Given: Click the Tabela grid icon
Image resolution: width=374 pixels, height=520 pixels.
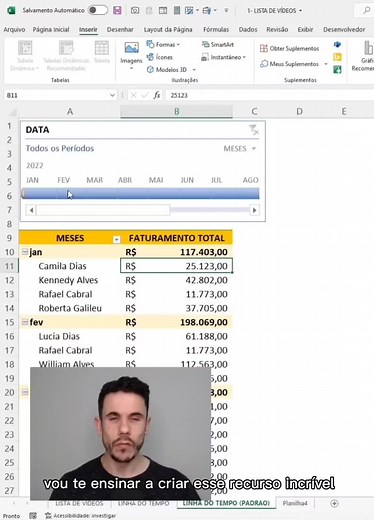Looking at the screenshot, I should (x=102, y=48).
